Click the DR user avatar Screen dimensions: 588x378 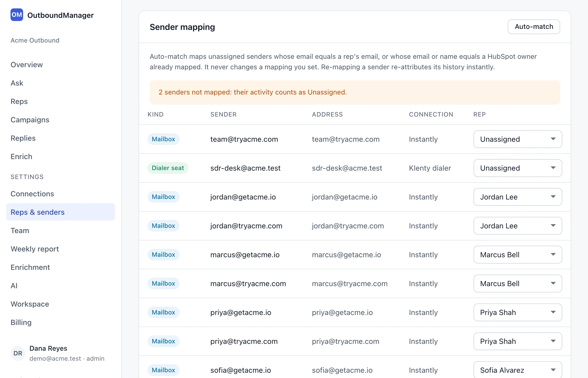pos(18,353)
